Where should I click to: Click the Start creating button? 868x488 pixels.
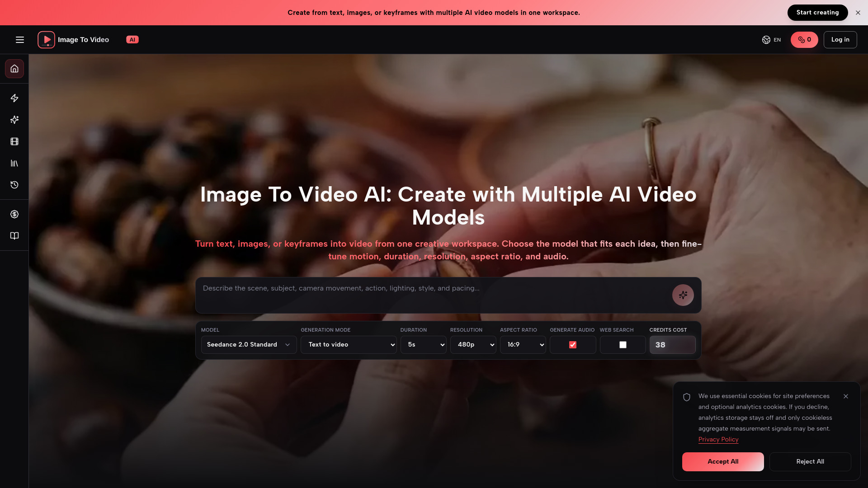click(817, 13)
